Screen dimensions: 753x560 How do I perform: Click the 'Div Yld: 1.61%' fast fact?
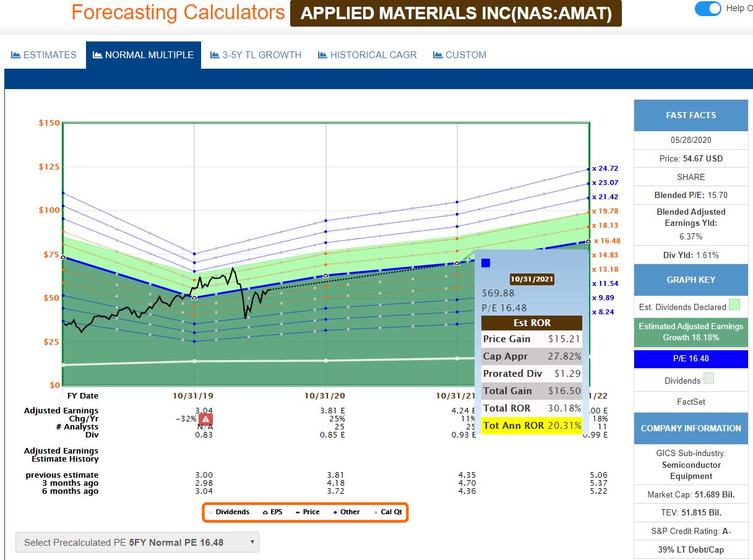[691, 255]
